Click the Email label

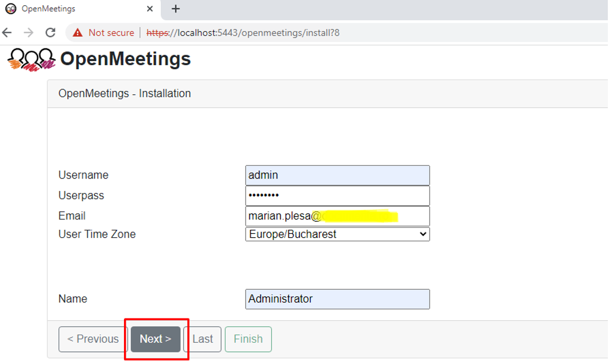[x=72, y=216]
